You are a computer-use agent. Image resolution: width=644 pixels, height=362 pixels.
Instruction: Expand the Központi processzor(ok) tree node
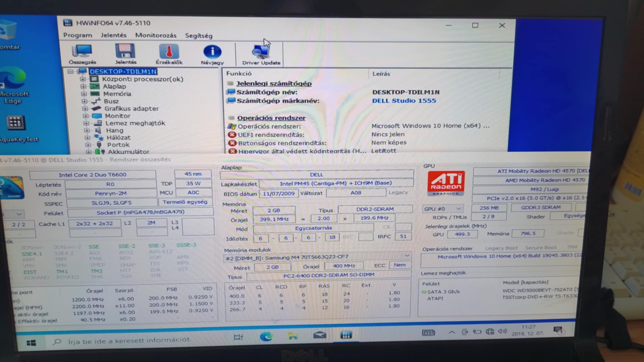[82, 79]
